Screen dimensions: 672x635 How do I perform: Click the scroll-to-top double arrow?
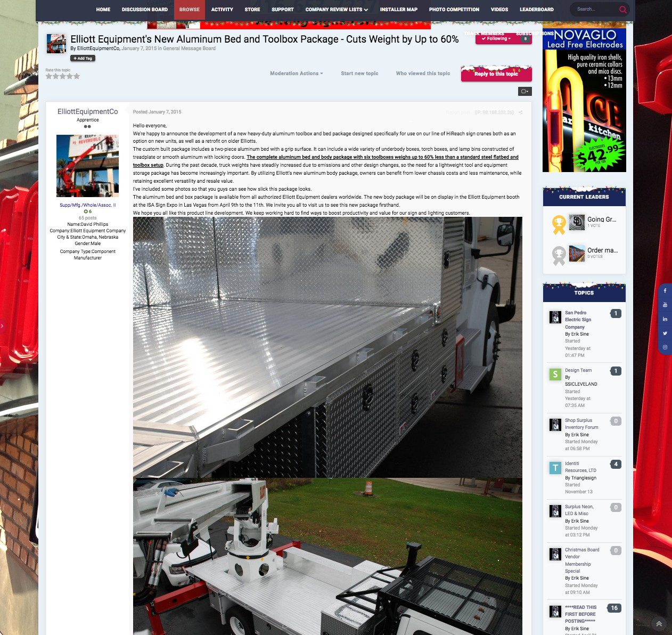[659, 624]
